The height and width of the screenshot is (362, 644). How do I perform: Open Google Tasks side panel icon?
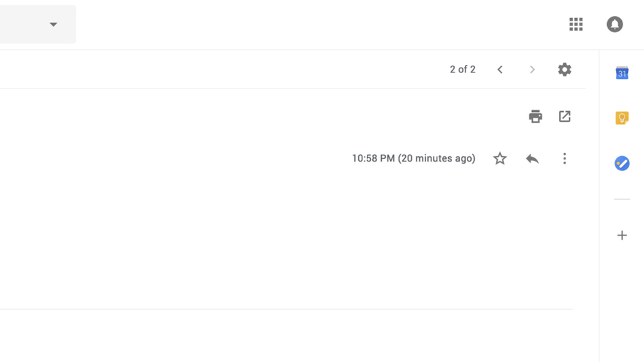[622, 164]
